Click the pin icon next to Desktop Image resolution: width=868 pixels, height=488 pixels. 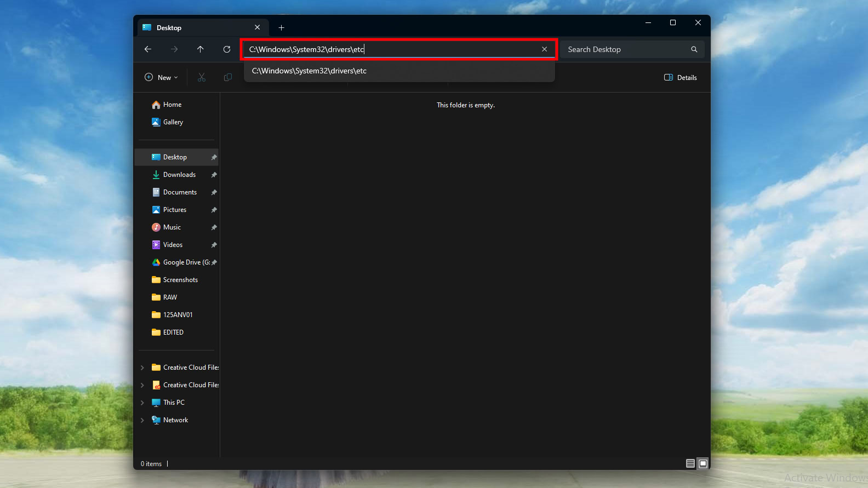pyautogui.click(x=214, y=157)
